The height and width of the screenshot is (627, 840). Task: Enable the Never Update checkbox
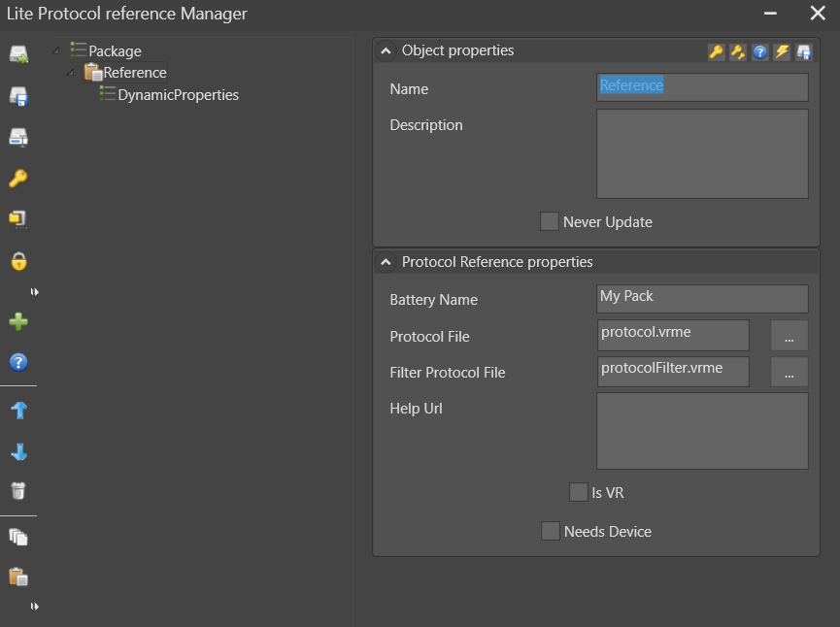[550, 221]
